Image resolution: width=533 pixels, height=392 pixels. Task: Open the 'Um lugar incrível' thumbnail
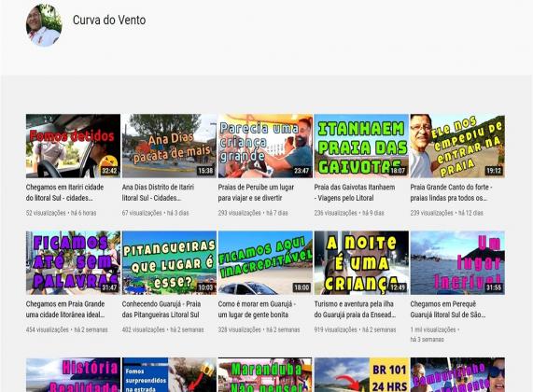point(457,263)
